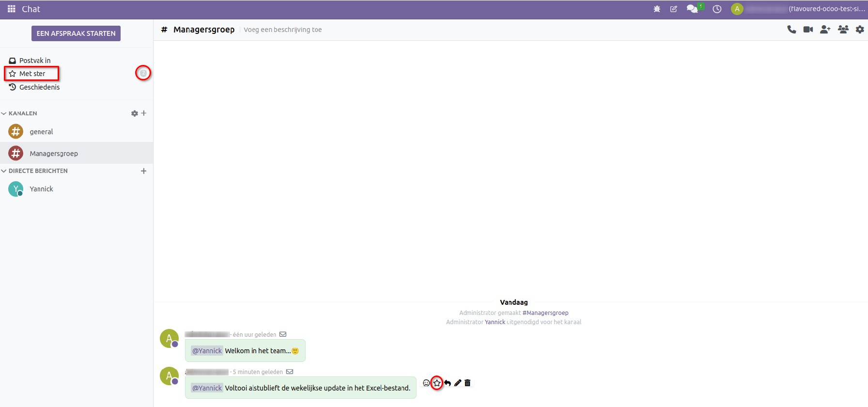Click 'één uur geleden' timestamp
The height and width of the screenshot is (407, 868).
point(255,335)
